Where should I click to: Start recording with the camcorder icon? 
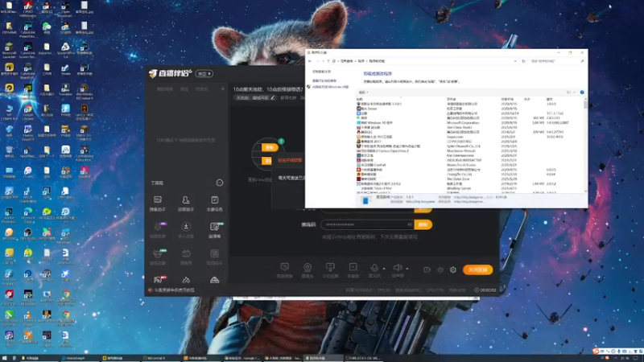427,269
